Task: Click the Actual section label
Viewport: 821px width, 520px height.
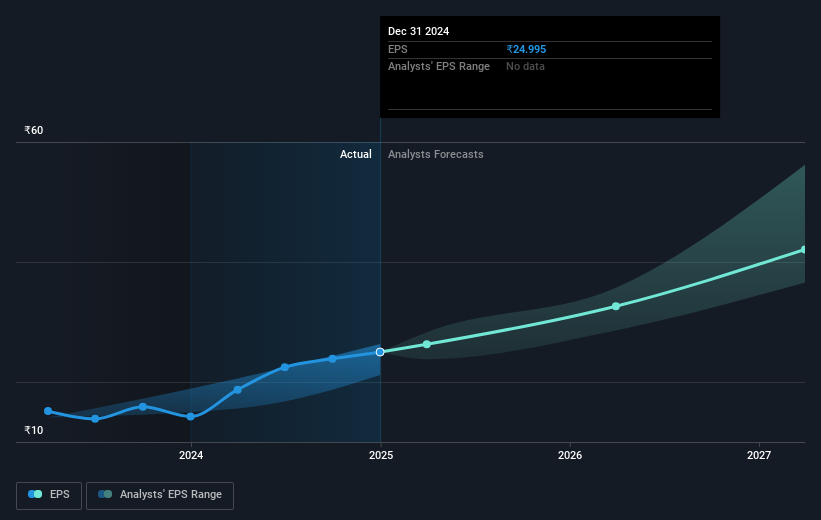Action: click(x=356, y=154)
